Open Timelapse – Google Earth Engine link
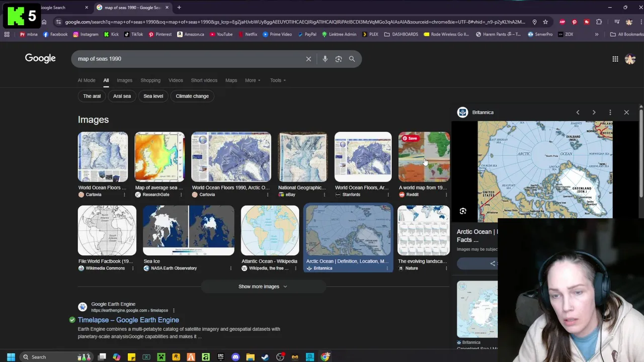 click(x=128, y=320)
